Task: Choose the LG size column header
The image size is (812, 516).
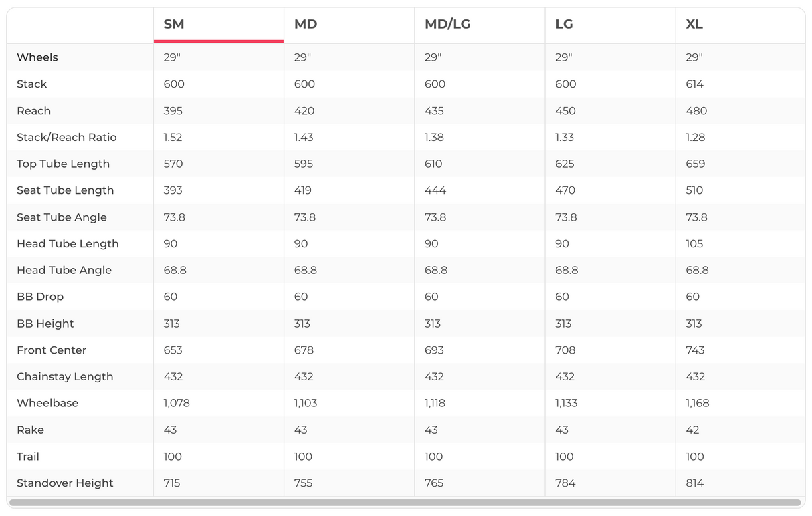Action: [x=564, y=25]
